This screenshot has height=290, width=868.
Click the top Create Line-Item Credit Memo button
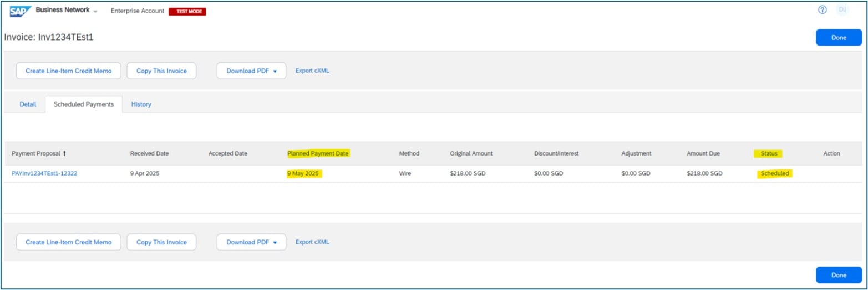[x=68, y=71]
